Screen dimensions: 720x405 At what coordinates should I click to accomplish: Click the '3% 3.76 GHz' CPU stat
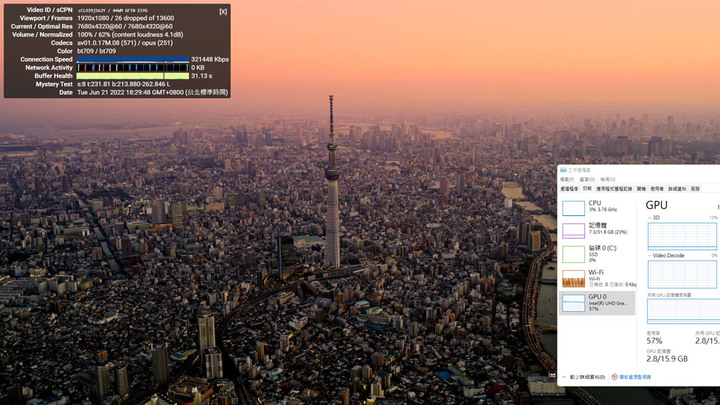coord(603,210)
